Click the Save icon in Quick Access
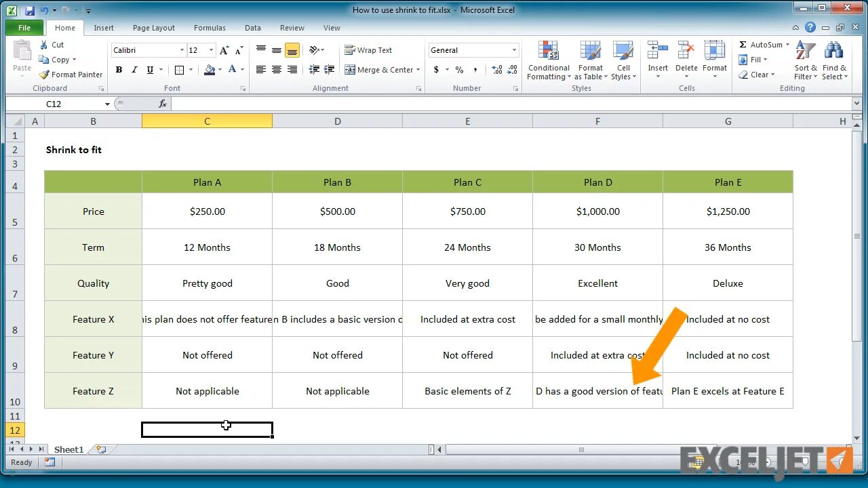868x488 pixels. coord(28,10)
